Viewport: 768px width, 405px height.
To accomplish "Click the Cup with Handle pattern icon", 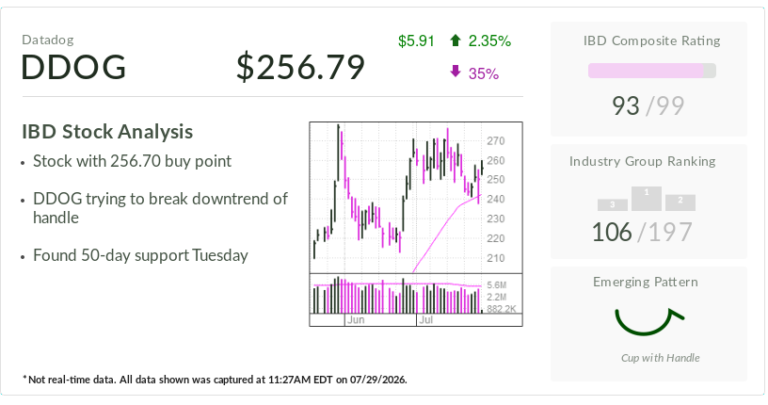I will coord(649,321).
